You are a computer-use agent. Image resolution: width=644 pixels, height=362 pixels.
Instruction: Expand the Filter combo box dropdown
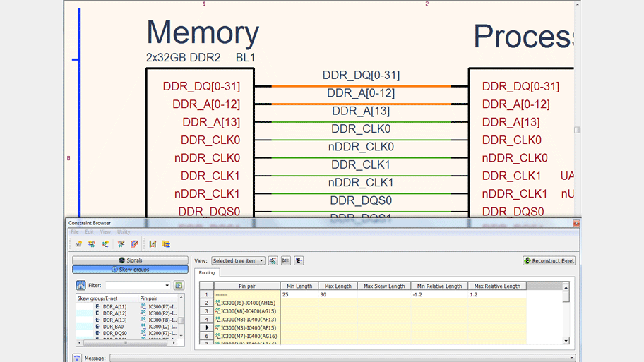tap(167, 286)
